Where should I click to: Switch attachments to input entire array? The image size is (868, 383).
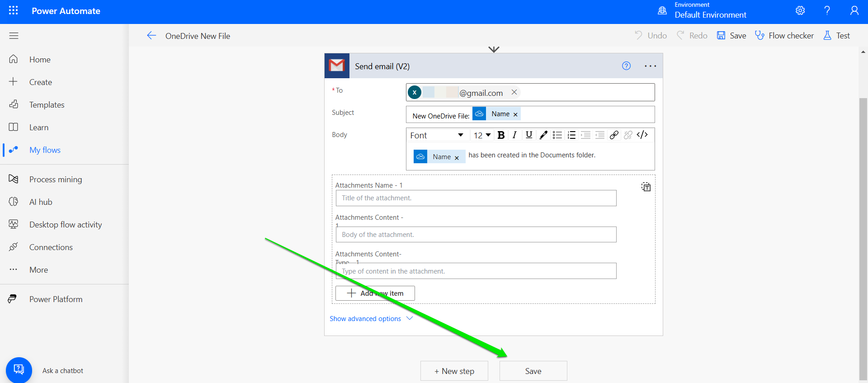click(x=646, y=187)
